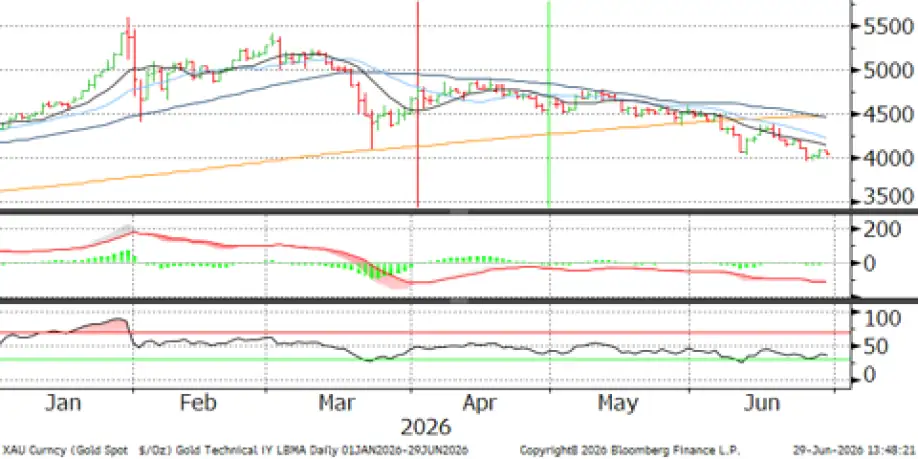Click the May month label
Image resolution: width=918 pixels, height=459 pixels.
[618, 404]
